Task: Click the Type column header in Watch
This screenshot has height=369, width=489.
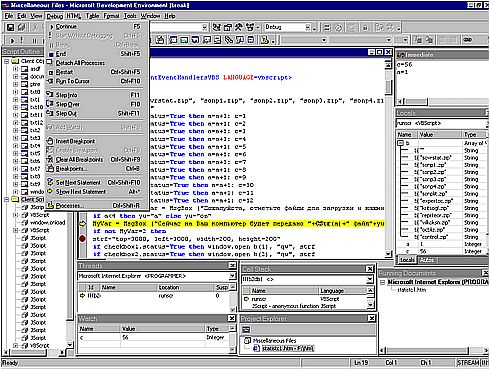Action: tap(217, 329)
